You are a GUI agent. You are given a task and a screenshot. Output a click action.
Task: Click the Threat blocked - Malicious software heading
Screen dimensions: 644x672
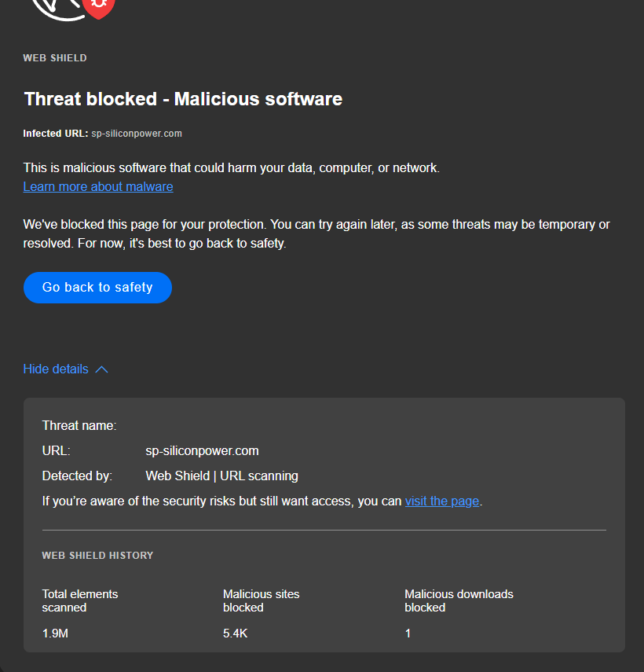(183, 99)
